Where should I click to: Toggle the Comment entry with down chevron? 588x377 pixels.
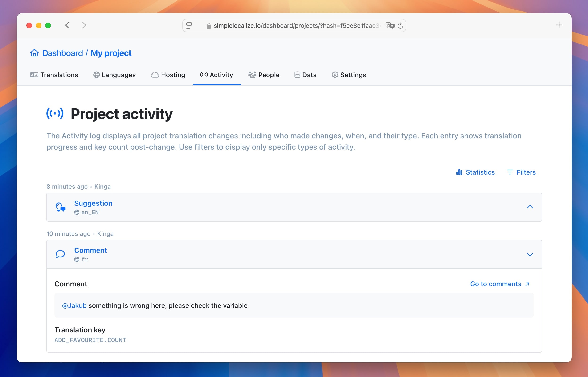tap(530, 254)
